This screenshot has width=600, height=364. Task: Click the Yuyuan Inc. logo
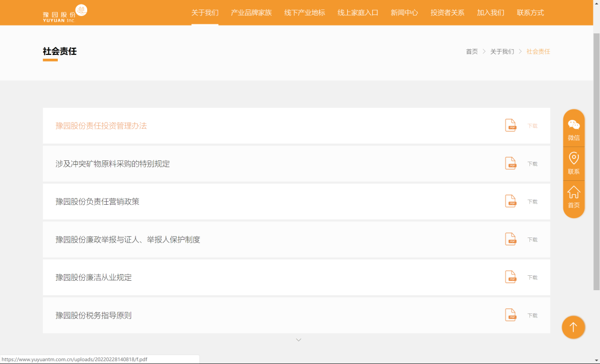tap(65, 13)
